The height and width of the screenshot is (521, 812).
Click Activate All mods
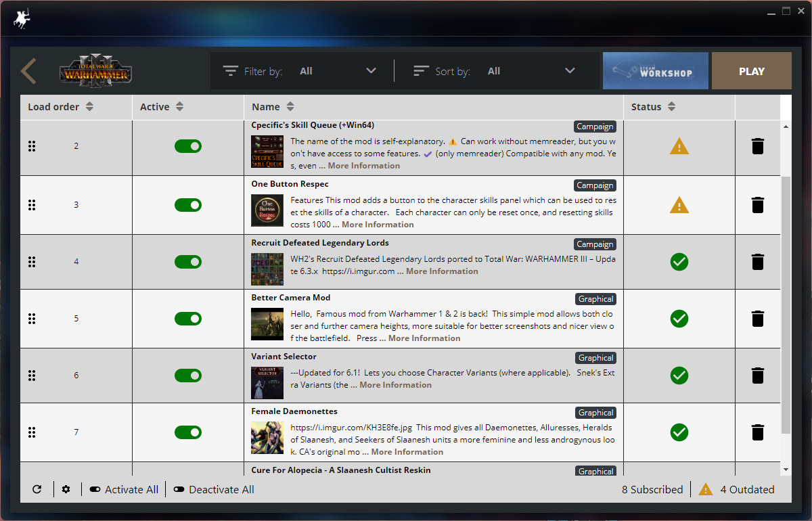pos(124,489)
